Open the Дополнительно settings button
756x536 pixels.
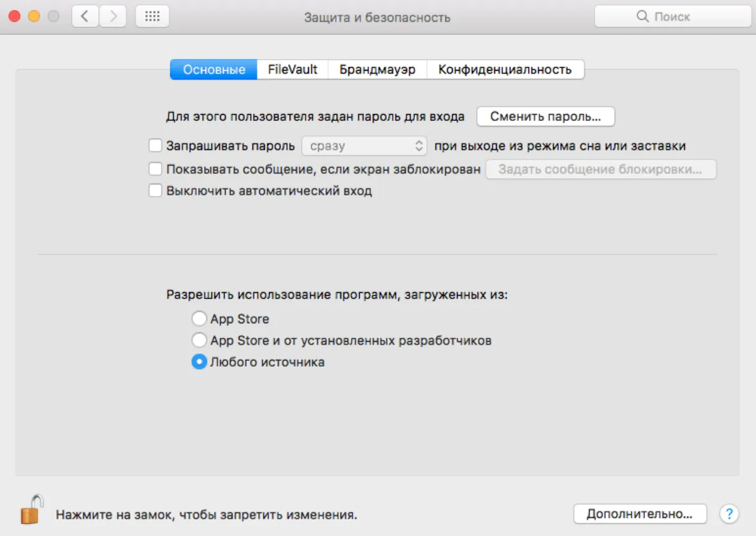639,514
